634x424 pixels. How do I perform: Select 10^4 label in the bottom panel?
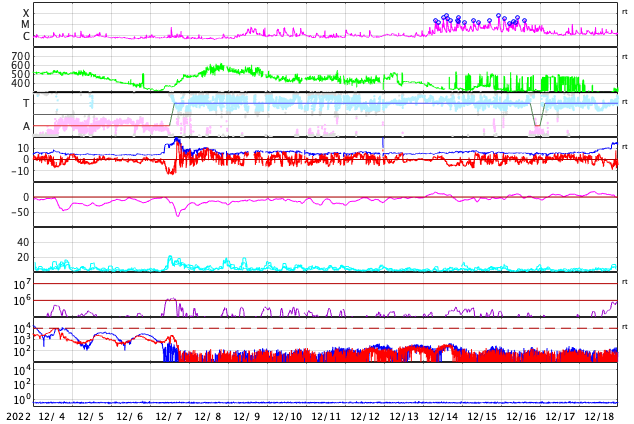click(x=22, y=370)
